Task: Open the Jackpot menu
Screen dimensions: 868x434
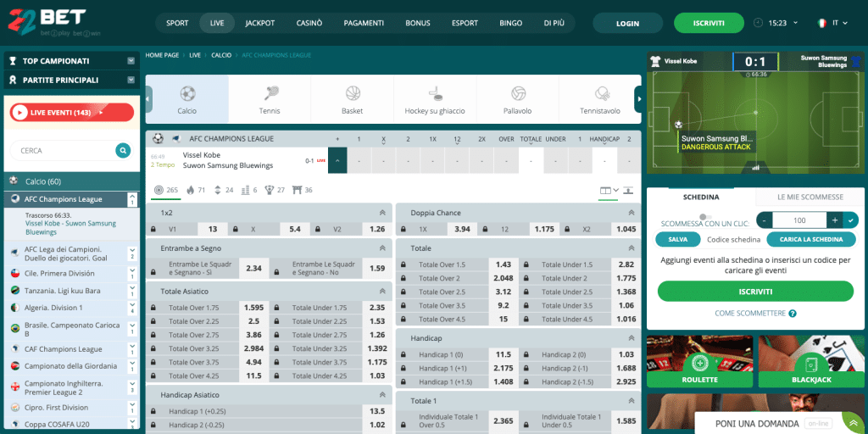Action: (259, 23)
